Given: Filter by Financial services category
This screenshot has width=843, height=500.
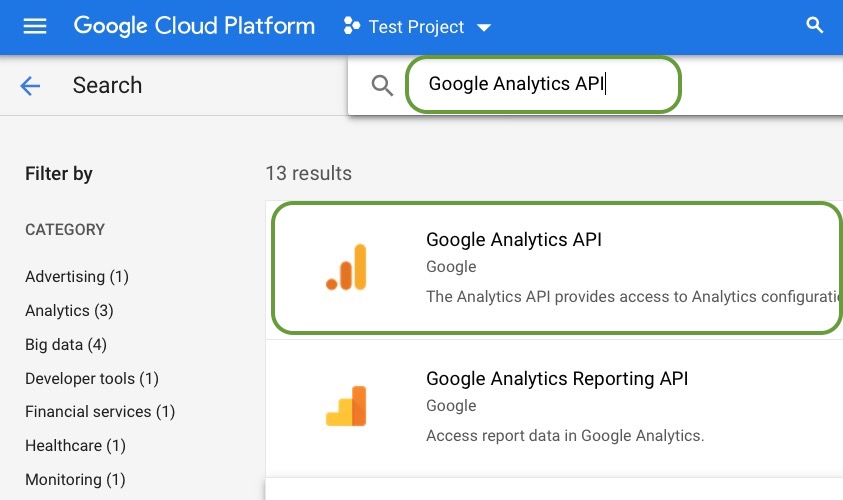Looking at the screenshot, I should [x=100, y=412].
